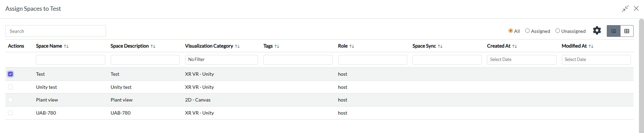
Task: Sort by Tags arrows icon
Action: coord(277,46)
